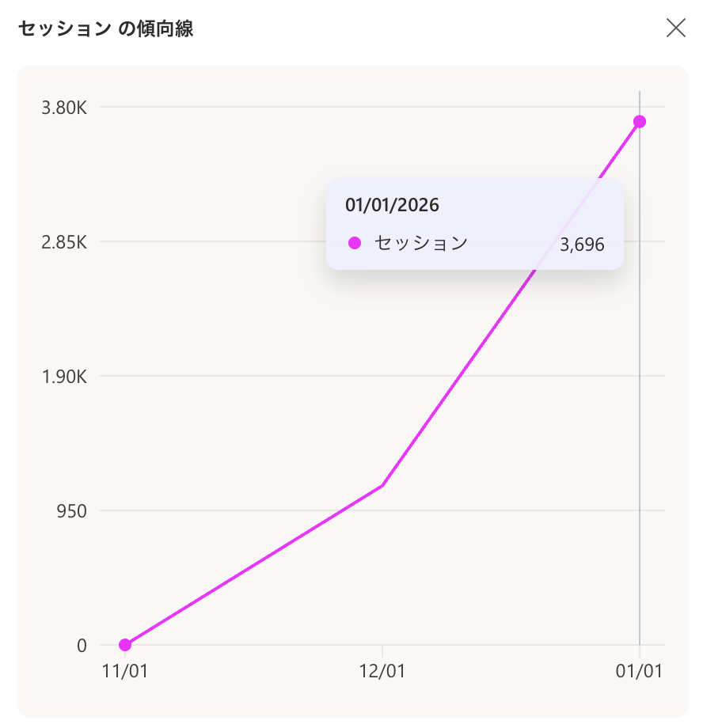Click the 01/01/2026 tooltip date heading
The image size is (703, 728).
[x=392, y=206]
